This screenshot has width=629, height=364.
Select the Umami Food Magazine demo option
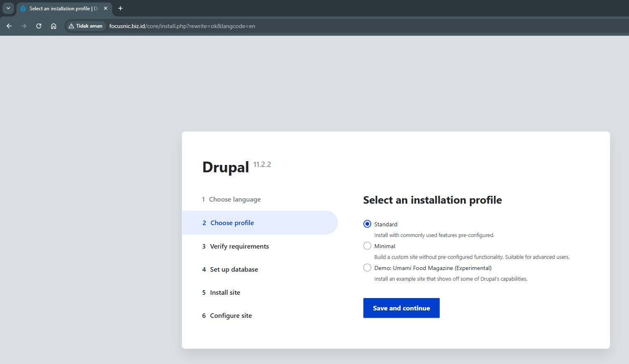point(367,268)
